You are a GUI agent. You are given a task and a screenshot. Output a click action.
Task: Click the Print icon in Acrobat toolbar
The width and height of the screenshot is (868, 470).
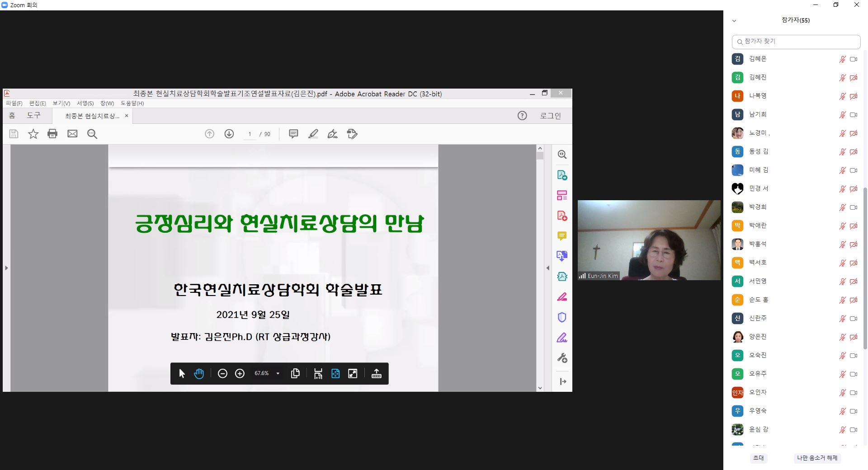coord(52,134)
